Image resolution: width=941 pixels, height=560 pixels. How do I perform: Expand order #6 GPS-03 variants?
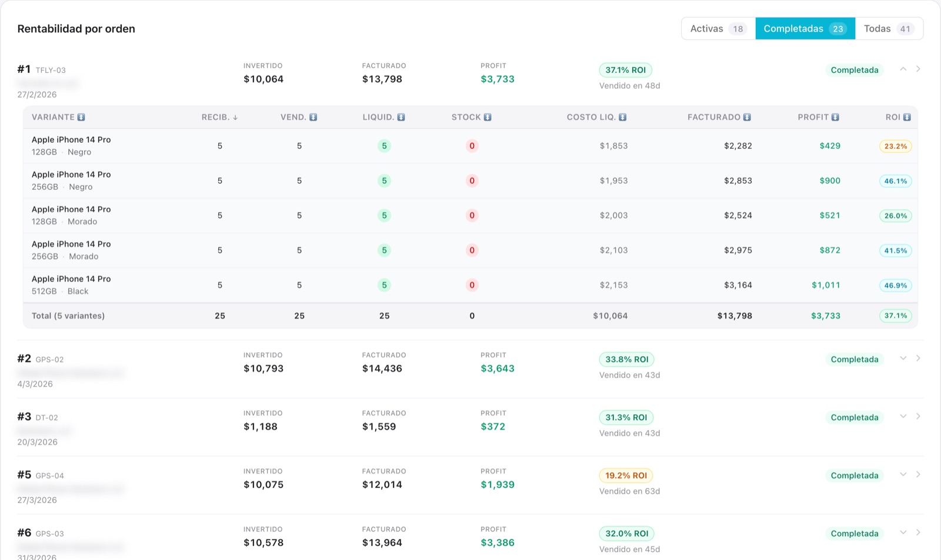pos(903,533)
